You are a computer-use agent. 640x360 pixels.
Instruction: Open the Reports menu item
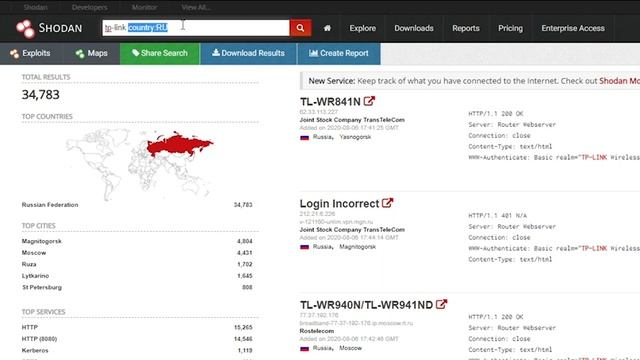point(466,28)
